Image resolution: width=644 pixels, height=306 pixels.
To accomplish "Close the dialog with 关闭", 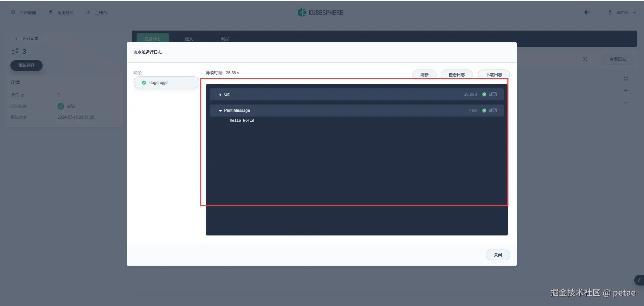I will coord(498,255).
